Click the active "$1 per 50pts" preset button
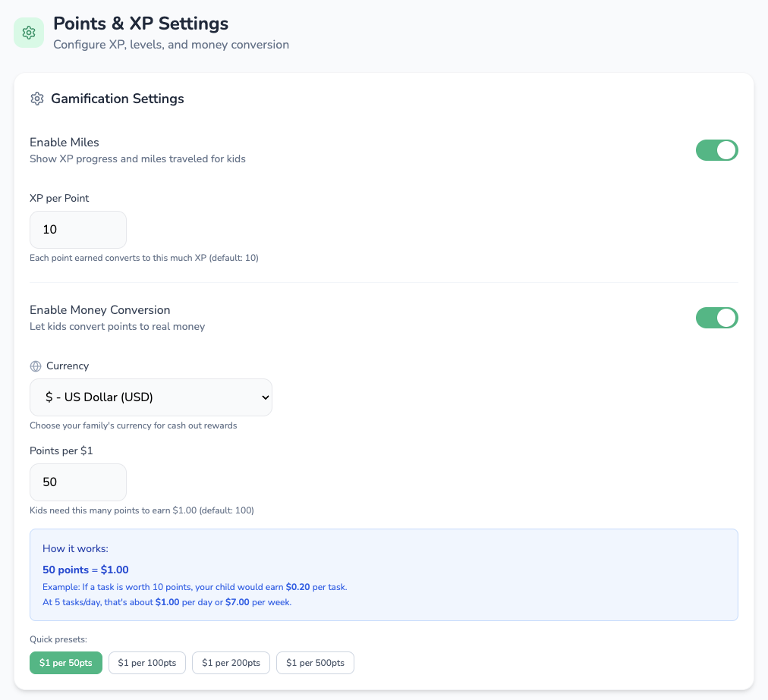The height and width of the screenshot is (700, 768). tap(65, 662)
